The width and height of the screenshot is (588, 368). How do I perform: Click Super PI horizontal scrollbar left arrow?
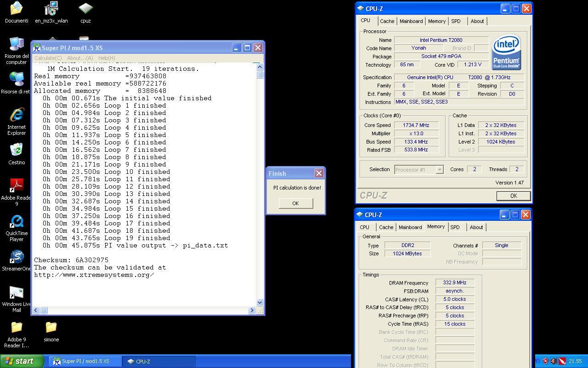point(36,310)
